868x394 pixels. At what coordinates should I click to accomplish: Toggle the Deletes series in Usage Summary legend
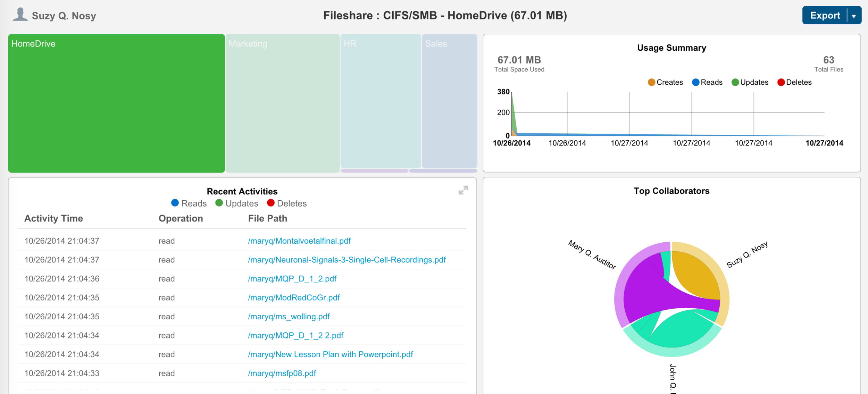pyautogui.click(x=794, y=82)
